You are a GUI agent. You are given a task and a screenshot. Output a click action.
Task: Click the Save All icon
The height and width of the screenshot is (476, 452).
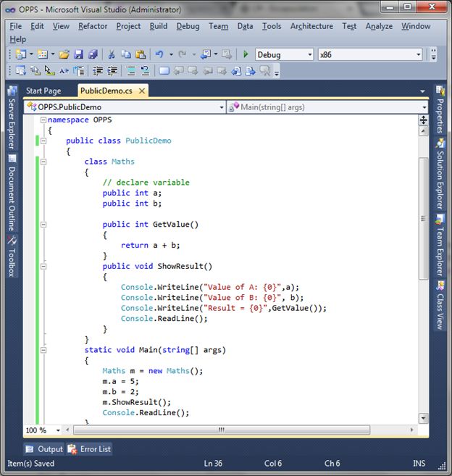tap(93, 54)
